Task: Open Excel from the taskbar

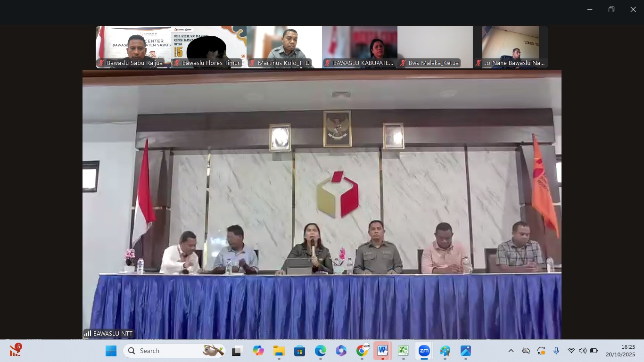Action: click(x=403, y=351)
